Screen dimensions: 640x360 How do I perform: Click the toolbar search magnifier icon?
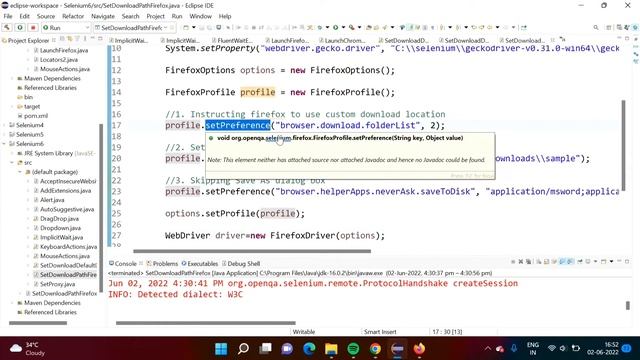596,27
